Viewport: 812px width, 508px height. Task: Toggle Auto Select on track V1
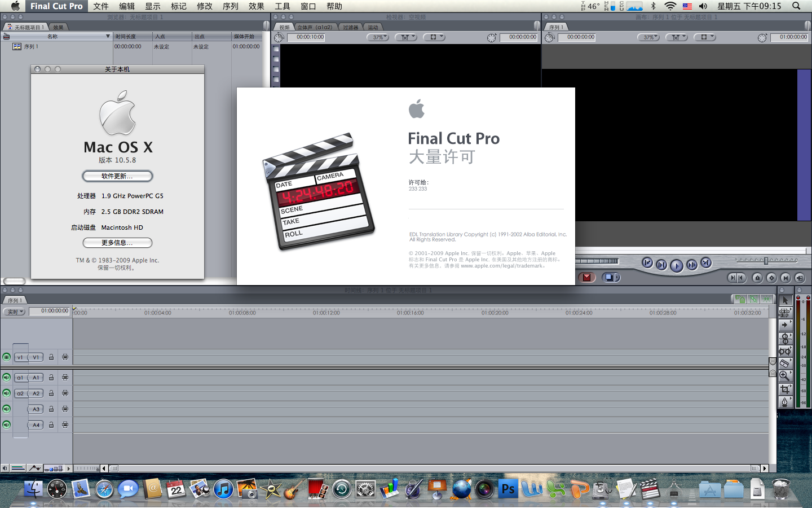click(65, 357)
